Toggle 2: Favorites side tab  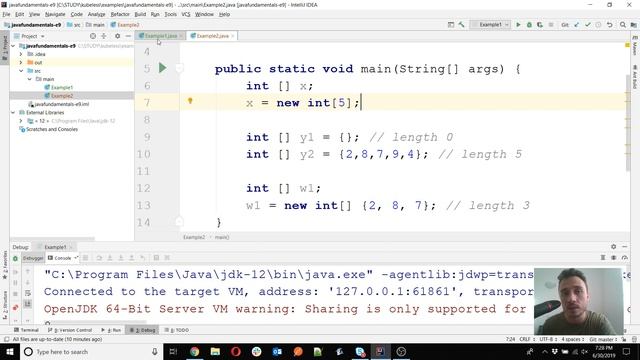point(5,265)
